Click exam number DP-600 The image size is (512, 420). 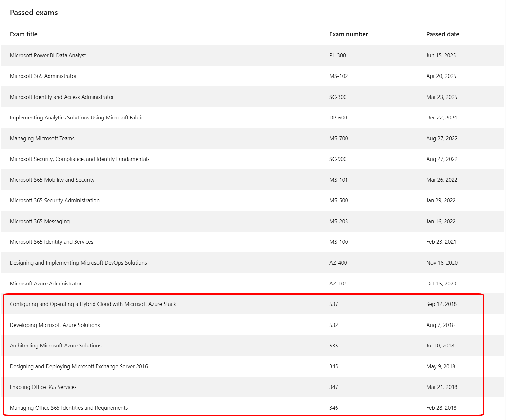tap(338, 118)
